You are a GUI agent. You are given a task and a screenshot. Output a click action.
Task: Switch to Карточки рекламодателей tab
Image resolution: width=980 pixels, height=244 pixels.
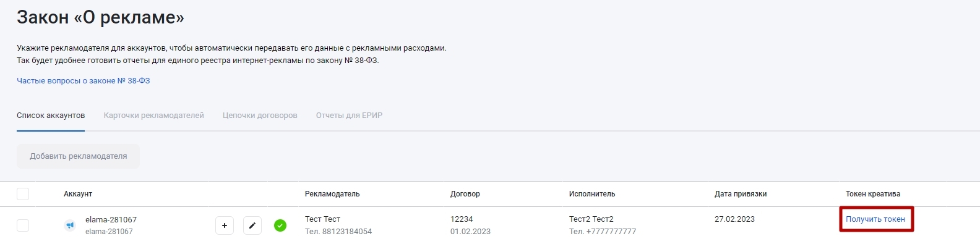coord(154,116)
